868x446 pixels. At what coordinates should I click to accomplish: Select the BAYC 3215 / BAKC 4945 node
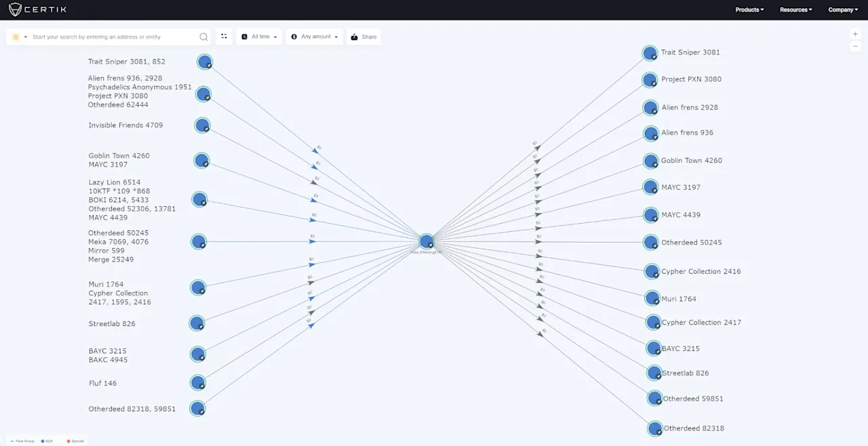click(x=198, y=354)
